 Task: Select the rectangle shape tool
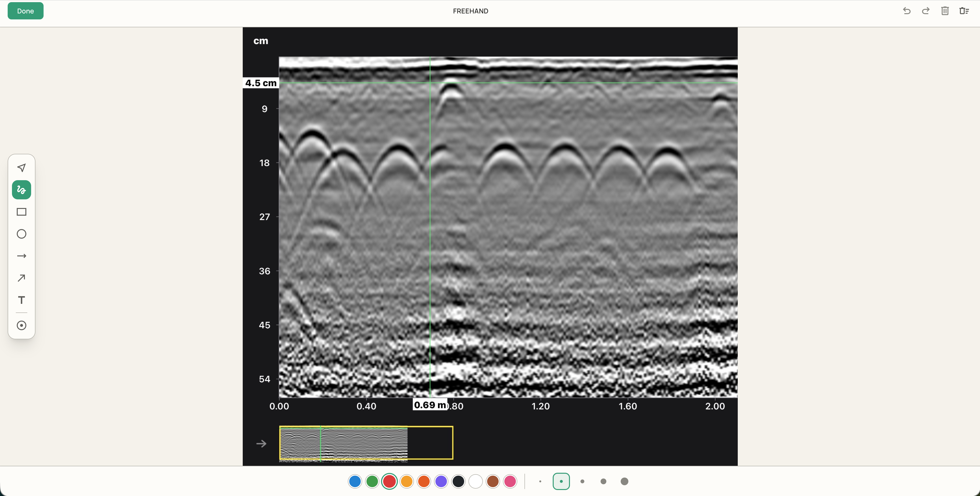point(22,212)
